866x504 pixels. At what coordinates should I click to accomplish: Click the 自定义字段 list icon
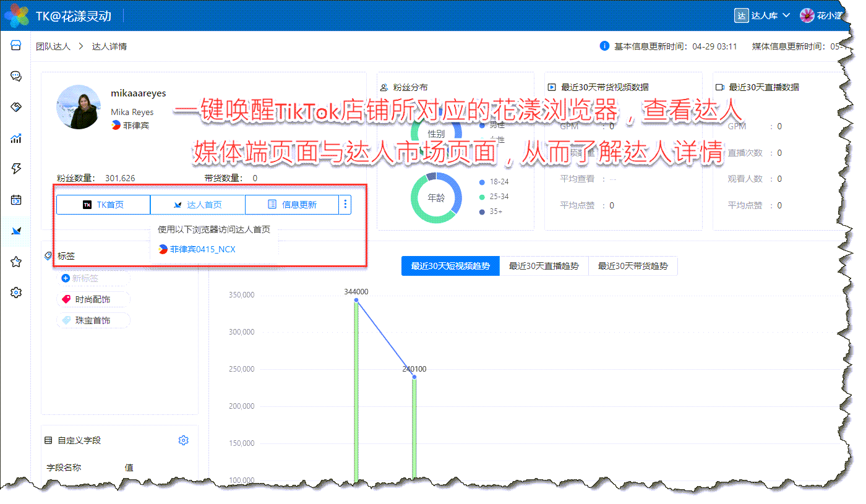[x=48, y=440]
